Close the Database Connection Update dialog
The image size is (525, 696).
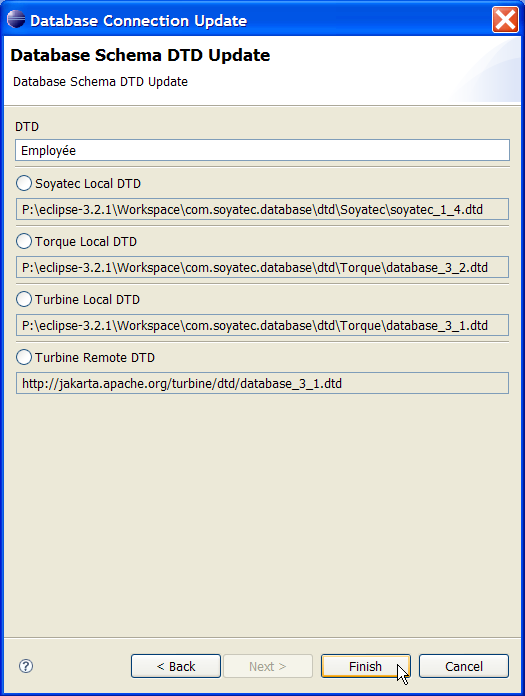point(505,20)
